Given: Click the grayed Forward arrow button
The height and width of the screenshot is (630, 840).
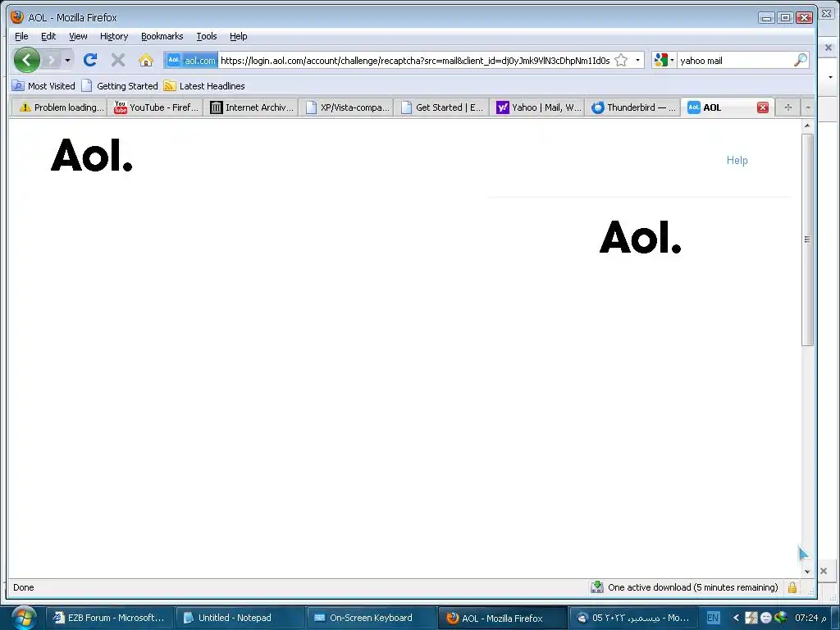Looking at the screenshot, I should (x=52, y=60).
